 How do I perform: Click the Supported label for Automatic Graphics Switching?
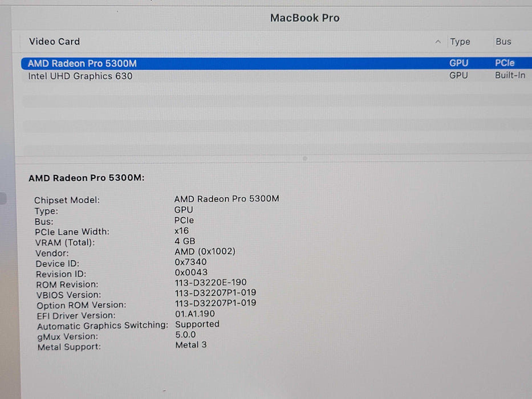[197, 324]
